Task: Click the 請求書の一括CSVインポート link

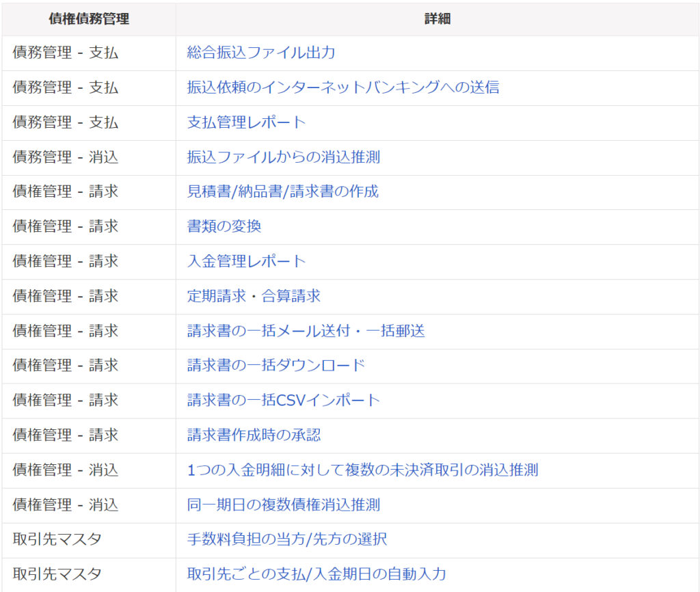Action: [284, 400]
